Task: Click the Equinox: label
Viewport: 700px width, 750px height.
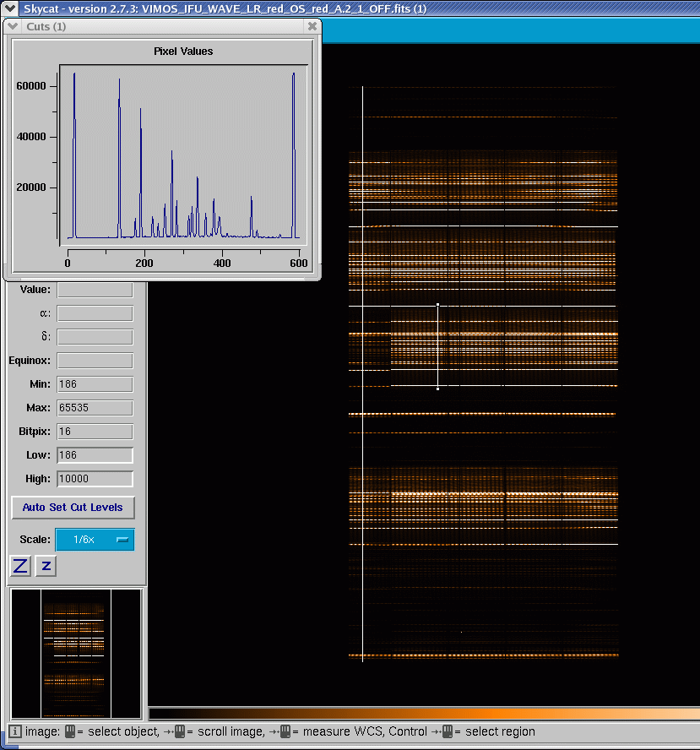Action: click(x=30, y=361)
